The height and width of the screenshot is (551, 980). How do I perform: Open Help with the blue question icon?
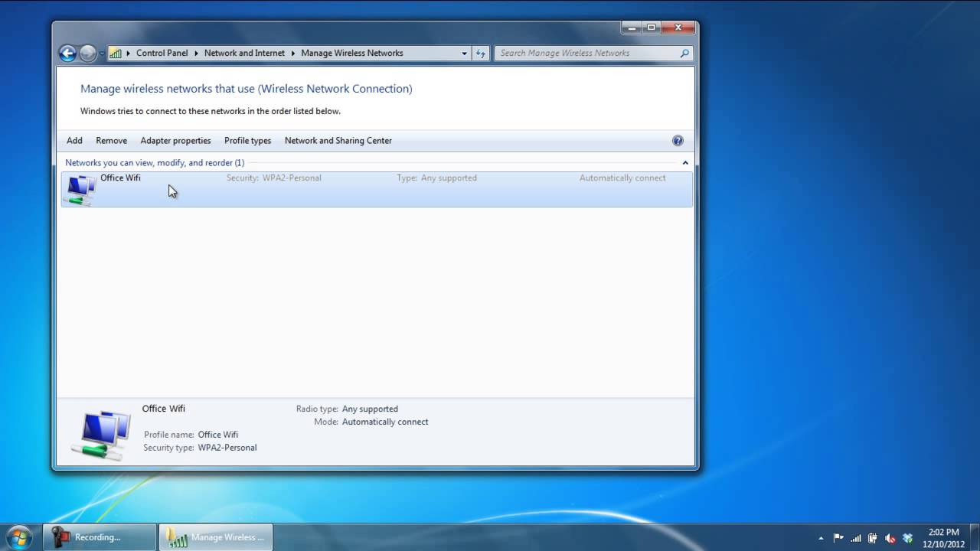point(678,141)
